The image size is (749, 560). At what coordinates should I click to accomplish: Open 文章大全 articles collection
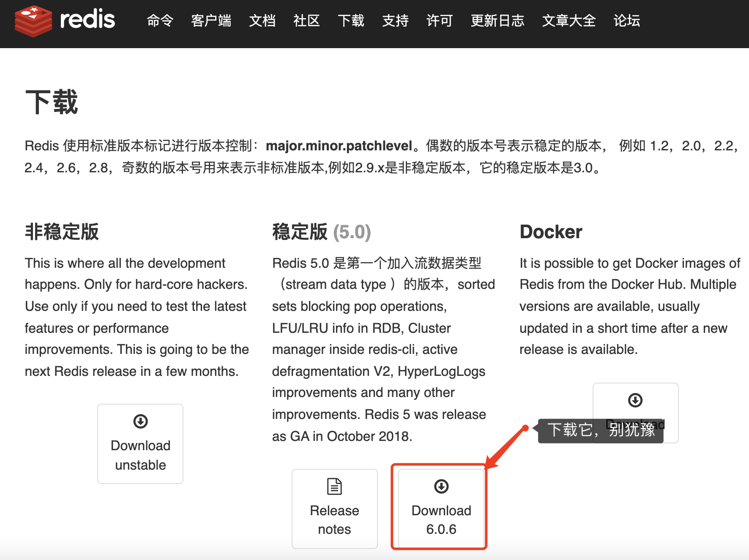point(569,21)
